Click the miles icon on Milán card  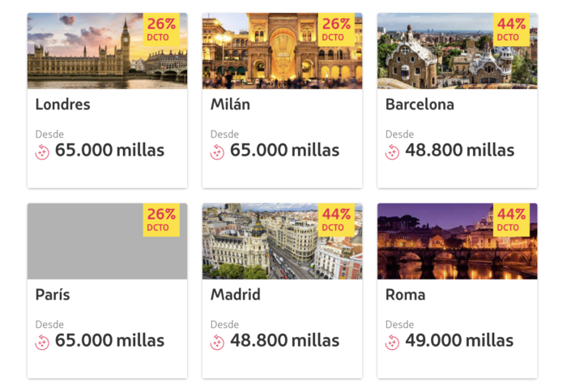click(x=217, y=152)
